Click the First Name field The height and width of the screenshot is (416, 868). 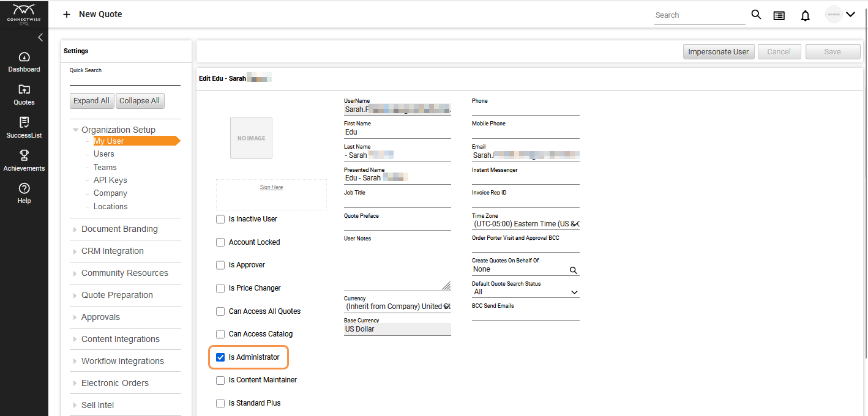[397, 132]
